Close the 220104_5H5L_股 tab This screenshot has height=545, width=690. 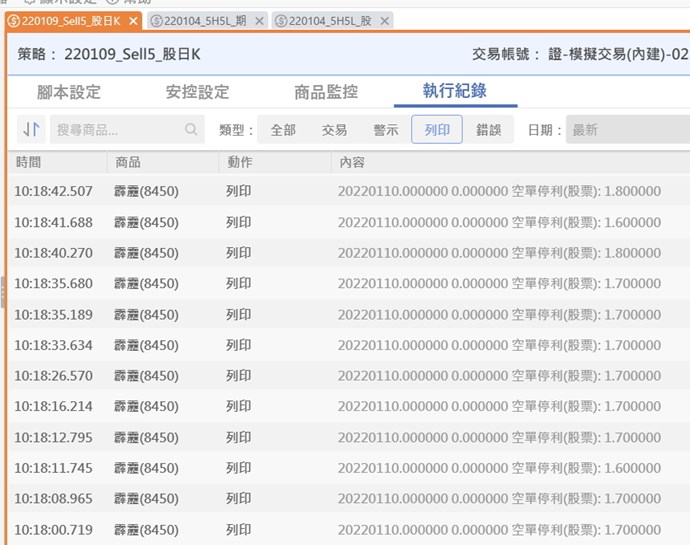[x=384, y=21]
